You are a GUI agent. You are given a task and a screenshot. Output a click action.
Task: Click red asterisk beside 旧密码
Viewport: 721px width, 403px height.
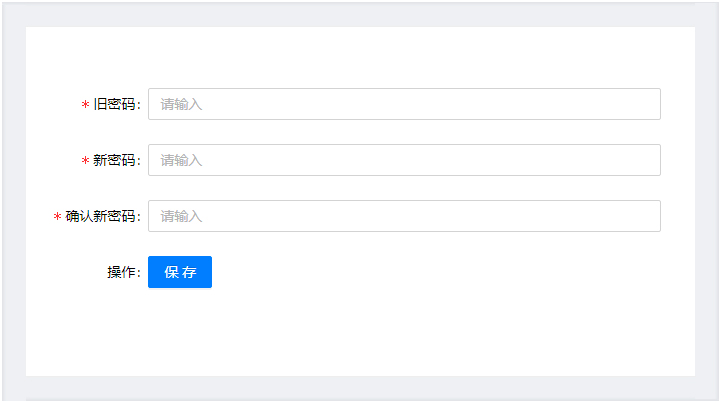(x=85, y=105)
